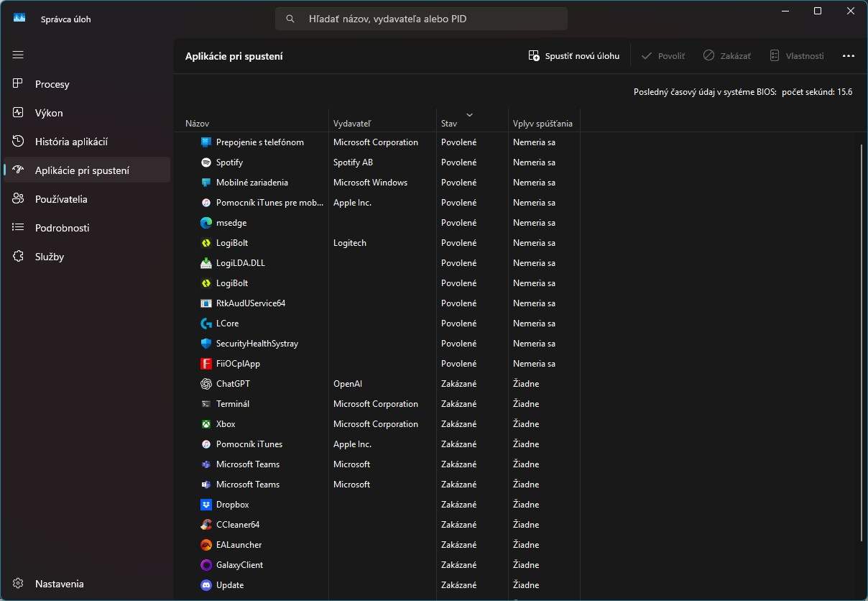Click the FiiOCplApp red icon
The width and height of the screenshot is (868, 601).
[x=206, y=364]
